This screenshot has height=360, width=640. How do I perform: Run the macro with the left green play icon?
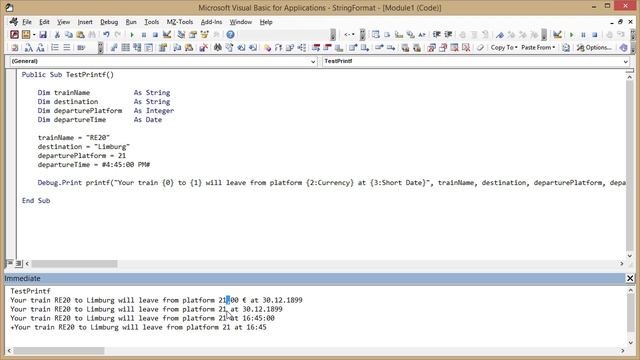pyautogui.click(x=132, y=35)
